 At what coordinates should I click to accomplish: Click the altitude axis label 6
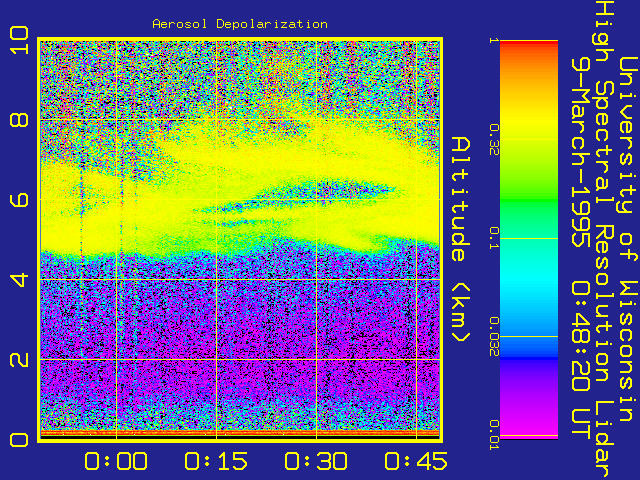19,200
